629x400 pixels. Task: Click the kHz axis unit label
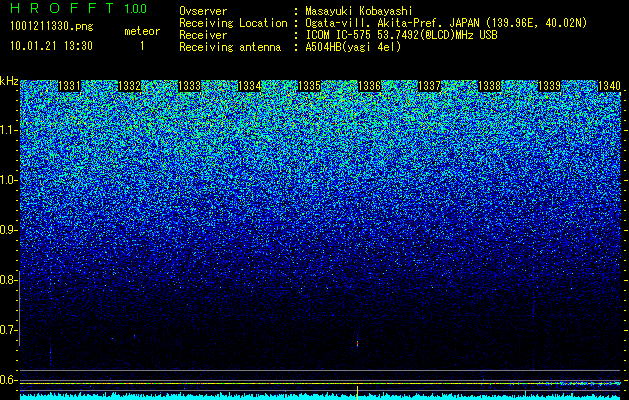pos(9,81)
